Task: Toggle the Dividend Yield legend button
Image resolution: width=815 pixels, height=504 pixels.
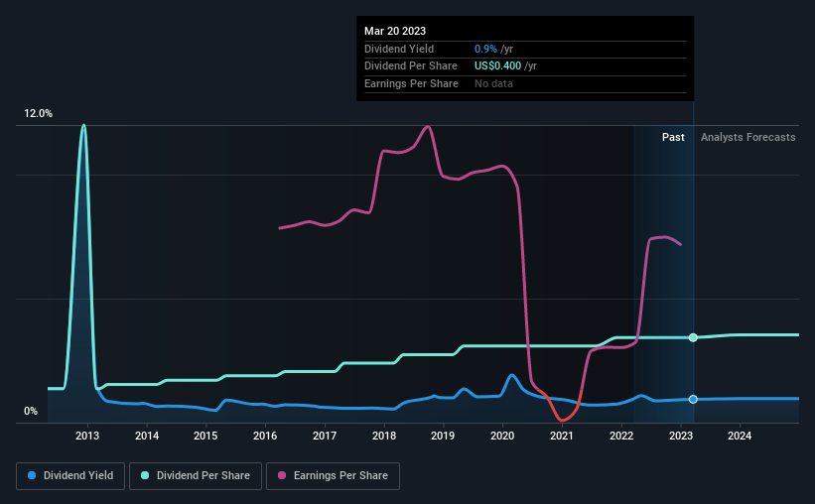Action: pos(70,476)
